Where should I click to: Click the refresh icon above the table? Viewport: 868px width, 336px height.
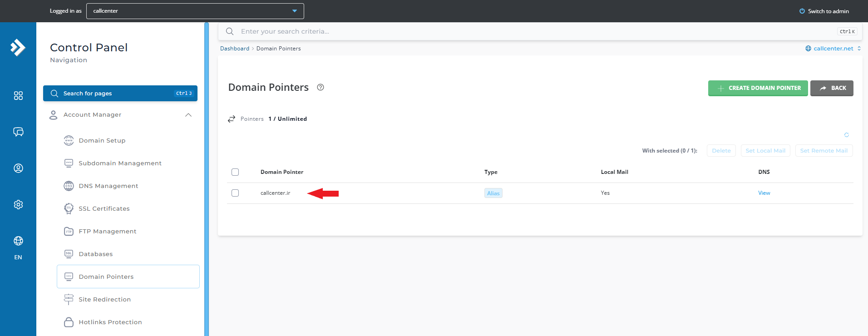[846, 135]
